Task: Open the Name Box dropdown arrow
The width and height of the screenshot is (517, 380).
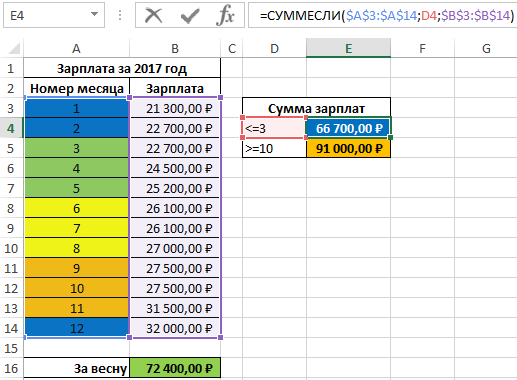Action: click(x=94, y=14)
